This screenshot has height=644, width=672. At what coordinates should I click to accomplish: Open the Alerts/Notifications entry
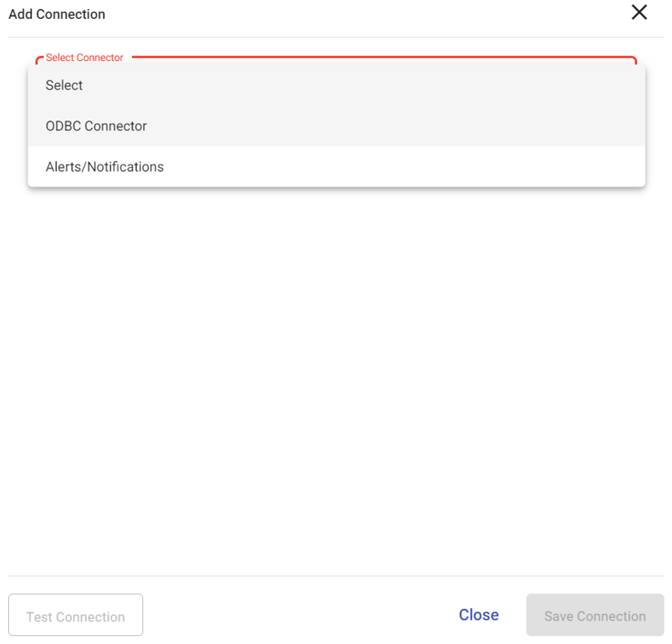tap(337, 167)
